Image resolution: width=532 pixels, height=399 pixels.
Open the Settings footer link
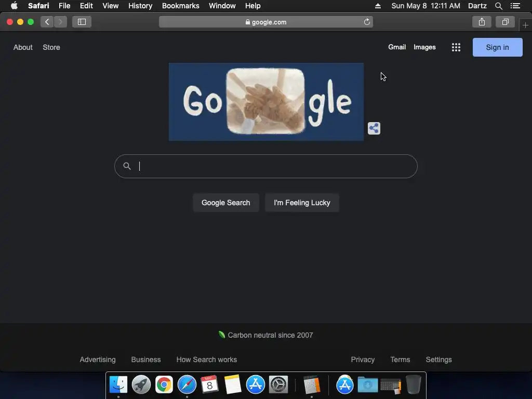[438, 360]
